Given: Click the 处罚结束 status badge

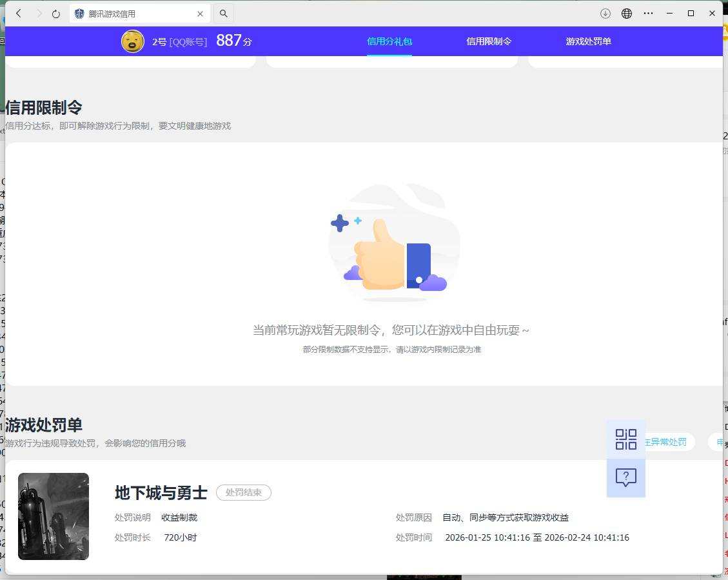Looking at the screenshot, I should (x=244, y=492).
